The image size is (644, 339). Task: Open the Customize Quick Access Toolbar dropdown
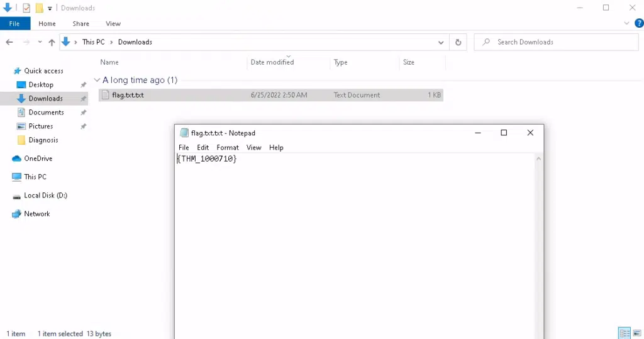[50, 8]
